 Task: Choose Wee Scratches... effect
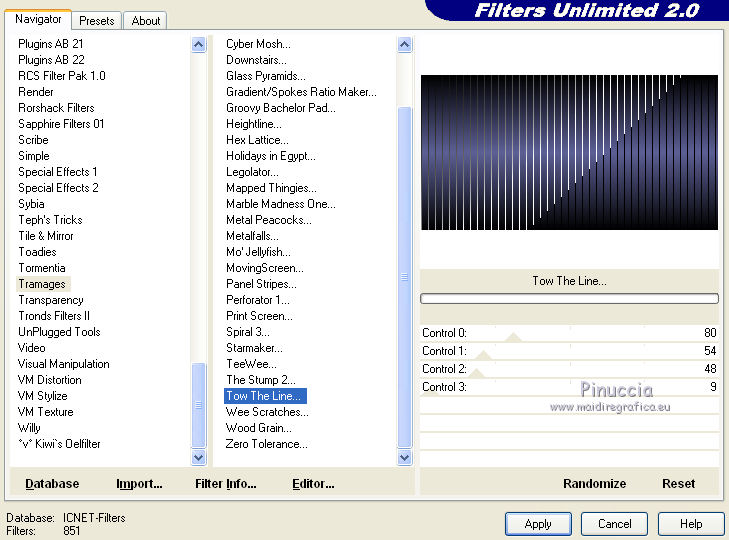click(267, 412)
